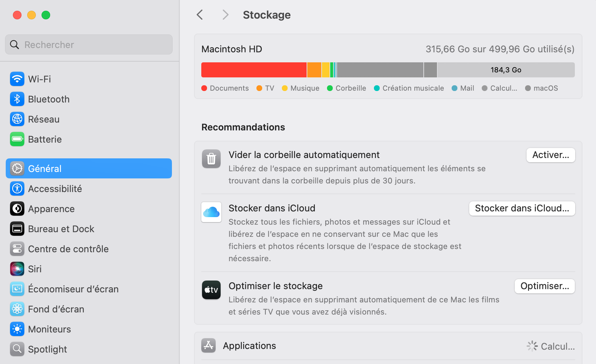Image resolution: width=596 pixels, height=364 pixels.
Task: Open the Réseau globe icon
Action: [17, 119]
